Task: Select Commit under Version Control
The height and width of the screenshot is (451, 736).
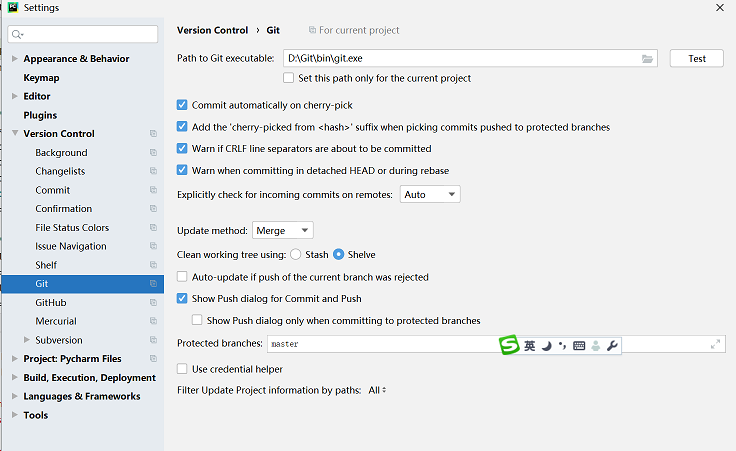Action: click(x=53, y=190)
